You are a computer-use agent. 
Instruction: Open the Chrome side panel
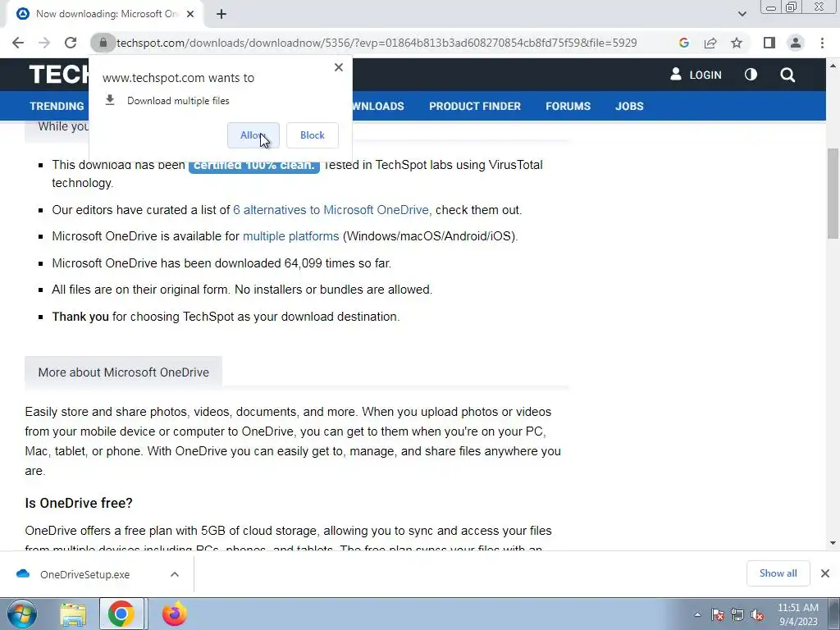click(769, 43)
